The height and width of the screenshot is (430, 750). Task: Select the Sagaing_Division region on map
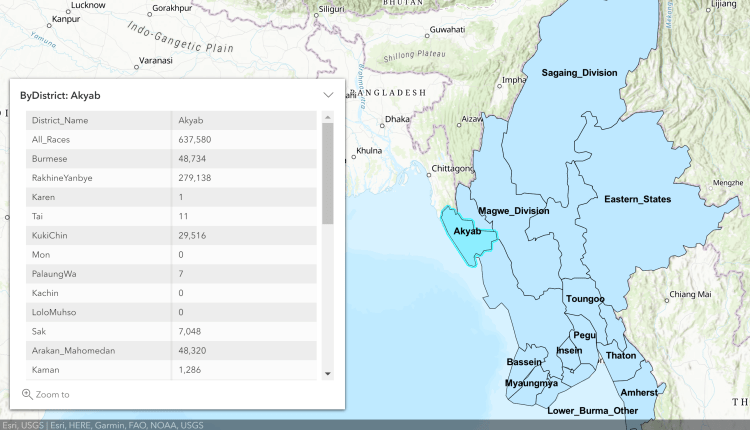click(578, 74)
